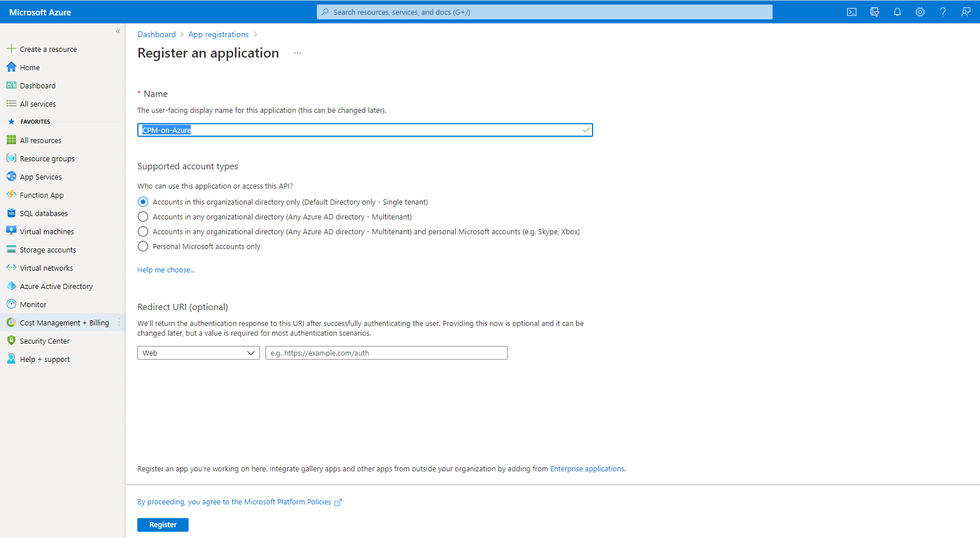980x538 pixels.
Task: Click the help question mark icon
Action: (943, 12)
